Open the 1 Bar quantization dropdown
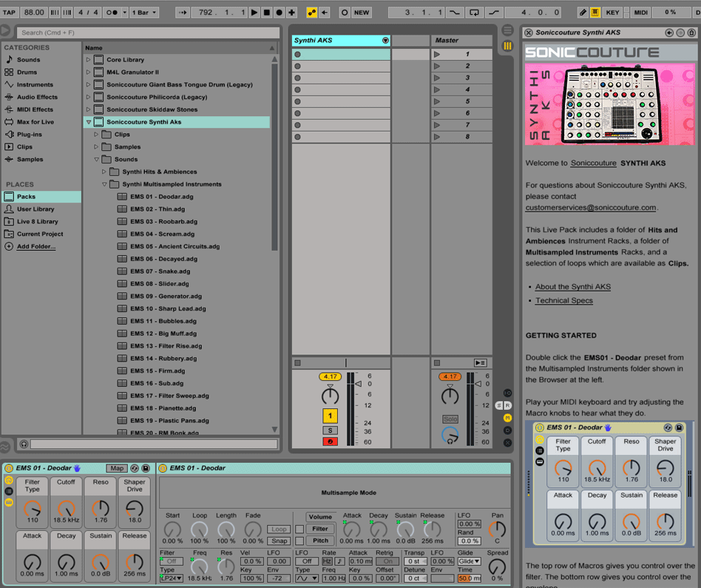 coord(144,13)
